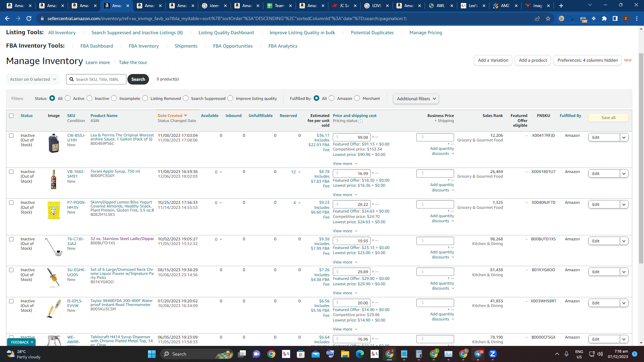Open the Mail app on the taskbar

(316, 354)
